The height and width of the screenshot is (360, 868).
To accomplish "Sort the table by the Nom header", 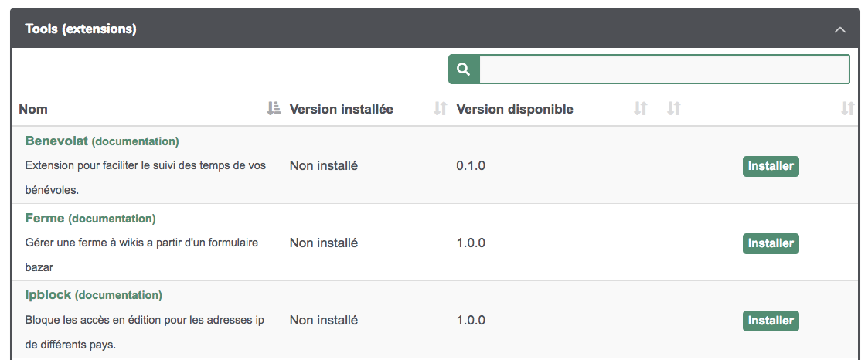I will pos(33,109).
